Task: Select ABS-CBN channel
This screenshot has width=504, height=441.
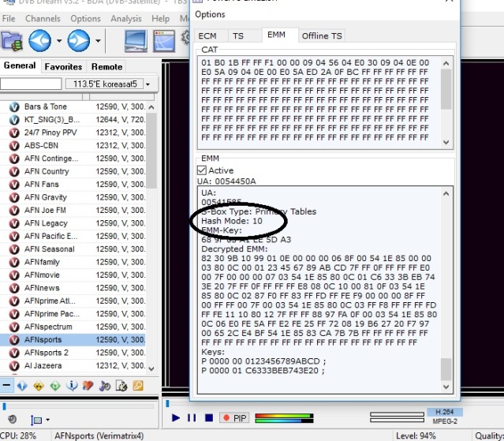Action: click(73, 146)
